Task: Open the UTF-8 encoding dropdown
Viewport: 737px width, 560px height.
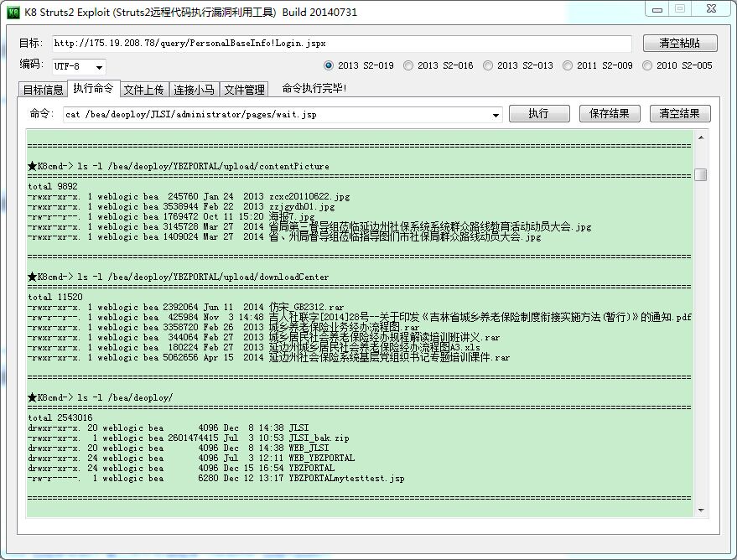Action: pyautogui.click(x=79, y=67)
